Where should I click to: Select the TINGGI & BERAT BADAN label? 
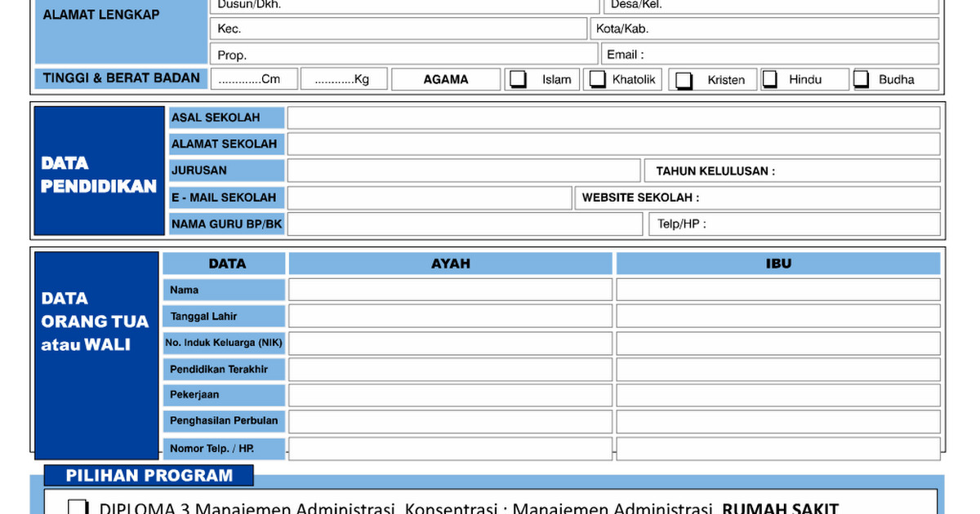click(121, 78)
